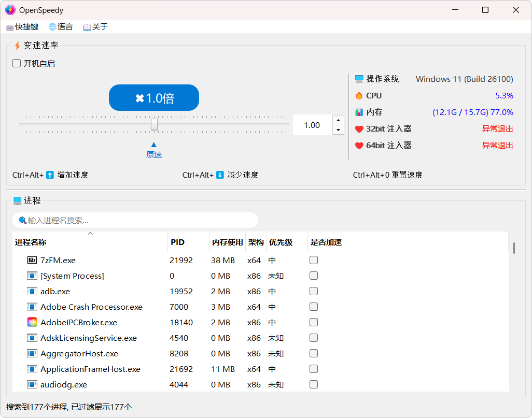Decrease speed with spinbox down arrow
Viewport: 532px width, 418px height.
(x=338, y=130)
